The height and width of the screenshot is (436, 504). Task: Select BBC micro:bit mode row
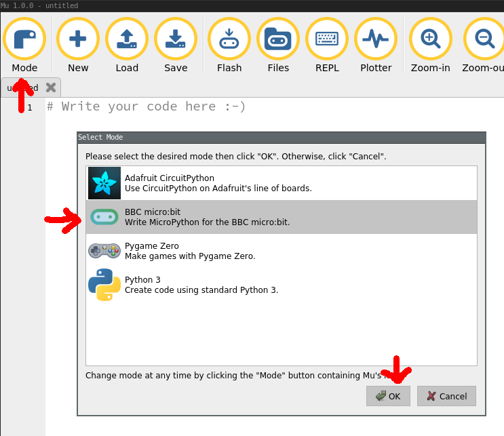(282, 217)
